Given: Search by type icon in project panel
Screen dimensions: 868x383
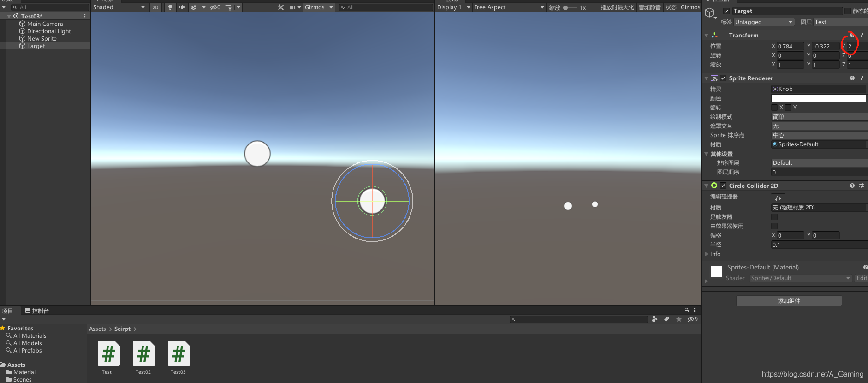Looking at the screenshot, I should point(654,319).
